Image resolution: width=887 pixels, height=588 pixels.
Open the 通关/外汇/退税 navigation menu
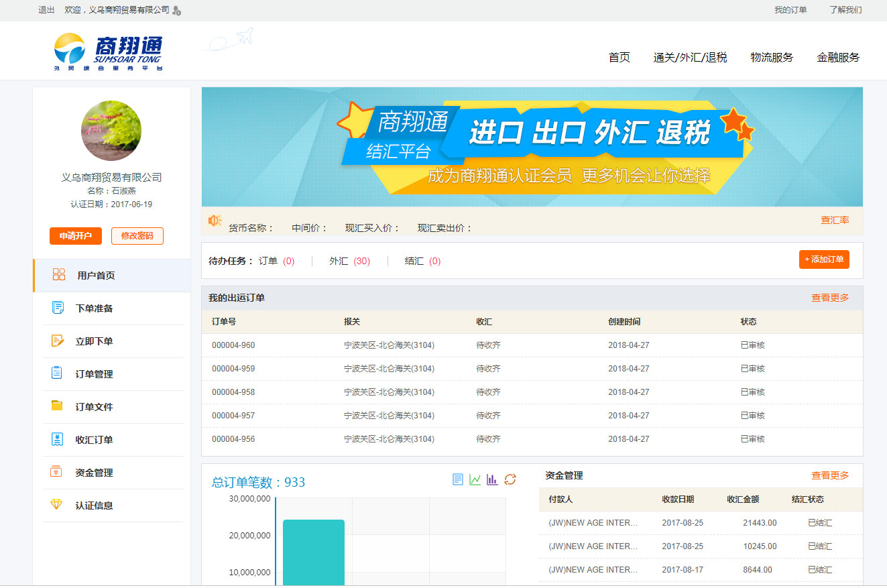(691, 58)
